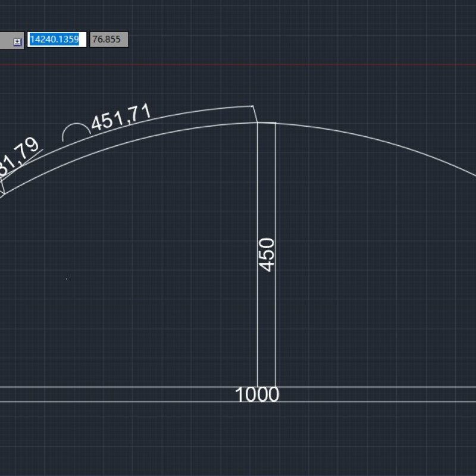Image resolution: width=476 pixels, height=476 pixels.
Task: Select the 450 vertical dimension text
Action: [x=267, y=255]
